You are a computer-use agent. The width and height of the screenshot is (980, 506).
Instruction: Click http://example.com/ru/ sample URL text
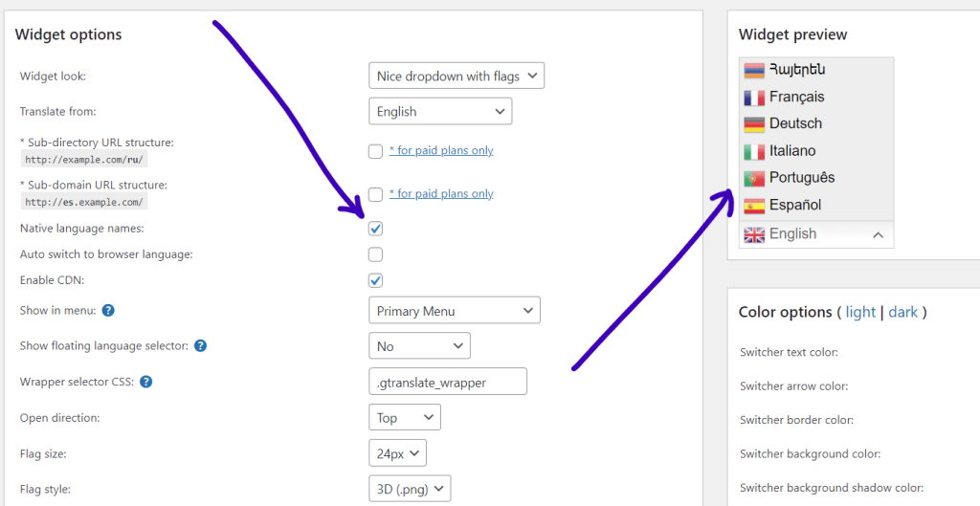pyautogui.click(x=84, y=160)
